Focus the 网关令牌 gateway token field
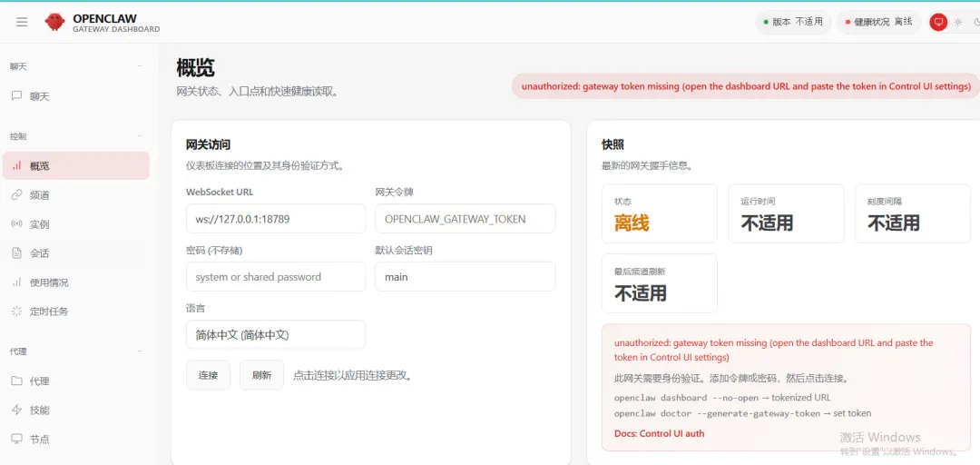 pos(465,218)
